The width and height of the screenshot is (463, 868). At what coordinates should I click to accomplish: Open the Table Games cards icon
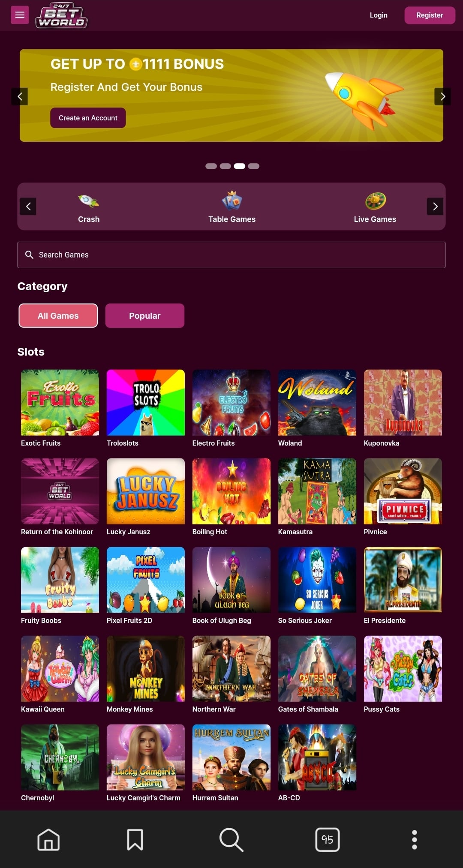[232, 200]
